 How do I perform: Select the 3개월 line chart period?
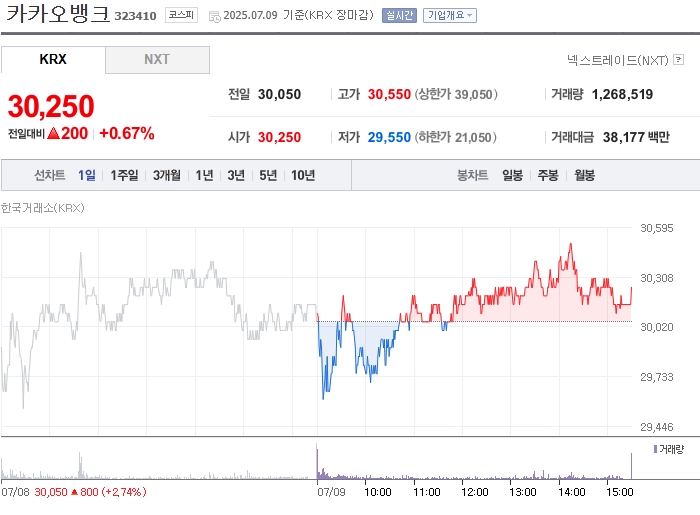[x=167, y=175]
